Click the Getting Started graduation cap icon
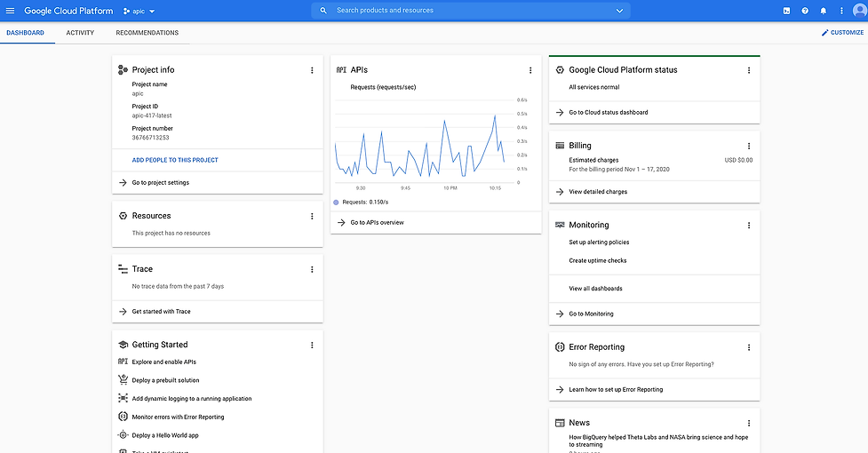The image size is (868, 453). pos(123,345)
